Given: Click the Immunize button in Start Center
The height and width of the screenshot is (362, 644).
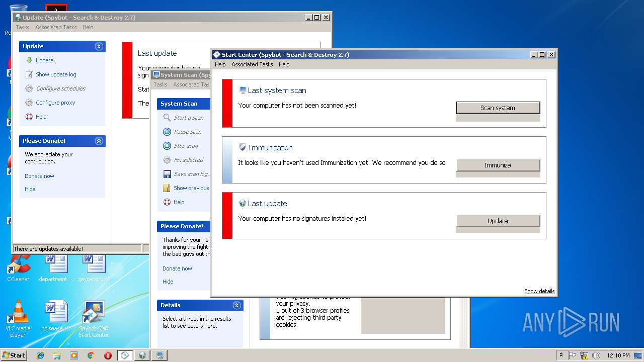Looking at the screenshot, I should [x=498, y=165].
